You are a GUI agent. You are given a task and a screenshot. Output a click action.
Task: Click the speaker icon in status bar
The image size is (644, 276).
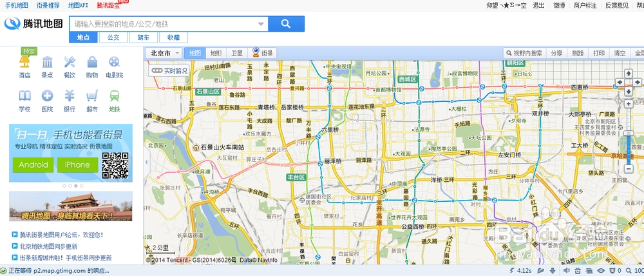point(567,271)
